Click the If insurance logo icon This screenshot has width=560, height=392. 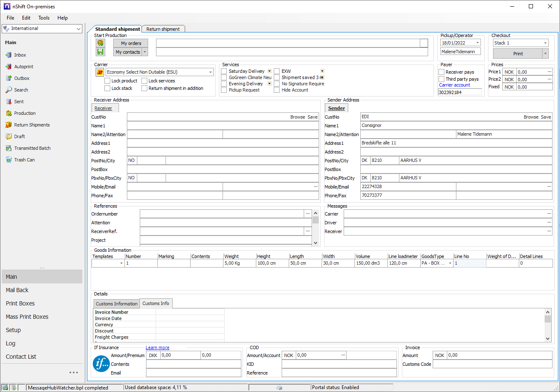click(101, 364)
